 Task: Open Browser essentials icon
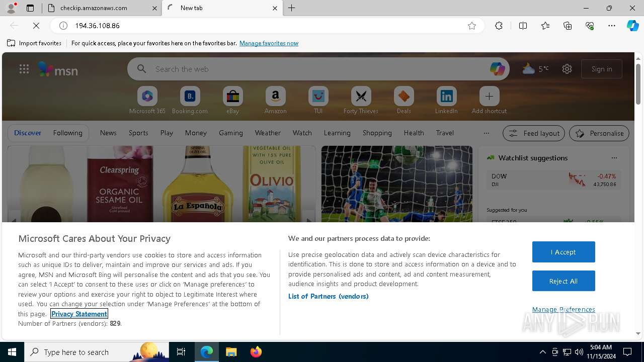[x=590, y=26]
